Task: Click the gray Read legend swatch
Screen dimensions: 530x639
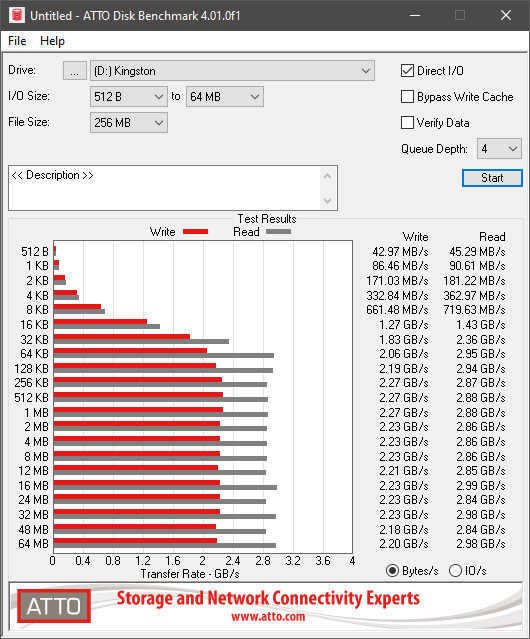Action: (x=278, y=231)
